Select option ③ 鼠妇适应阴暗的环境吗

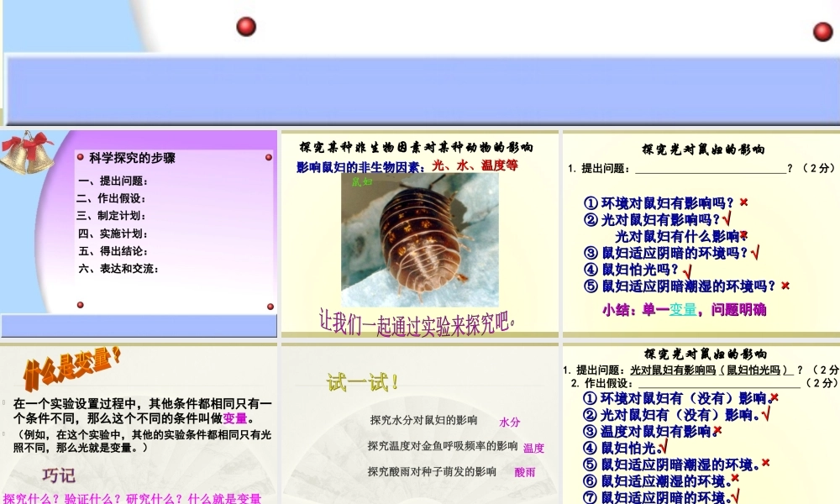[665, 253]
